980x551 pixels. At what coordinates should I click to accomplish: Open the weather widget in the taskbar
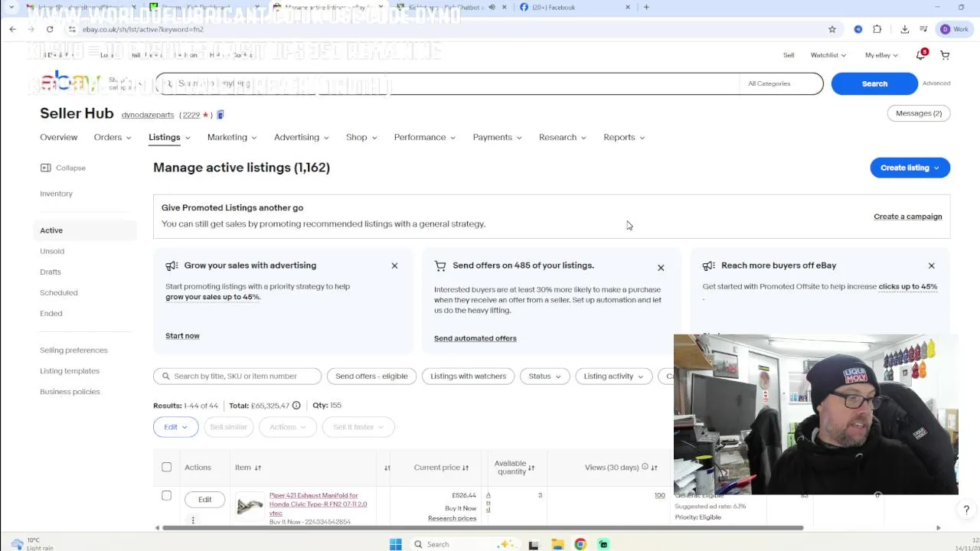pyautogui.click(x=31, y=544)
